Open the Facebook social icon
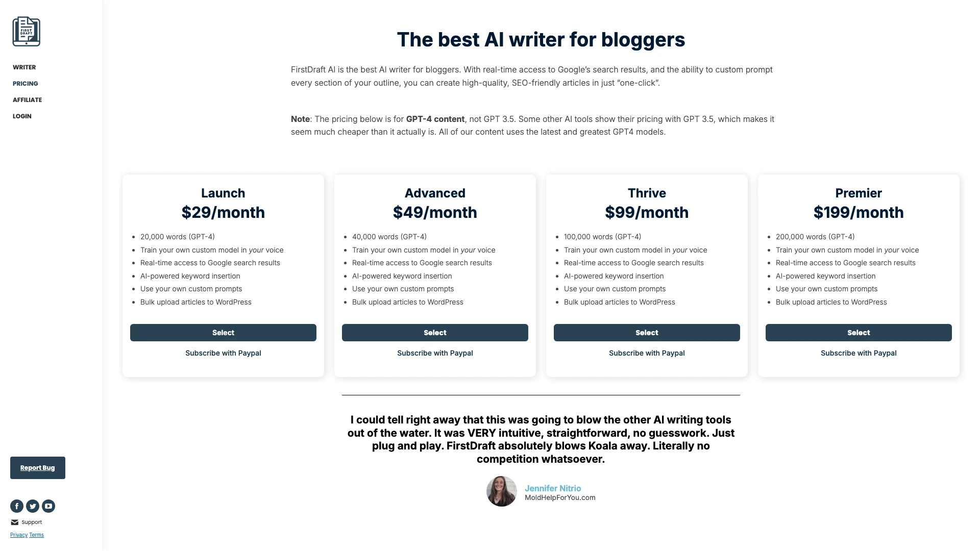Image resolution: width=980 pixels, height=551 pixels. coord(16,506)
